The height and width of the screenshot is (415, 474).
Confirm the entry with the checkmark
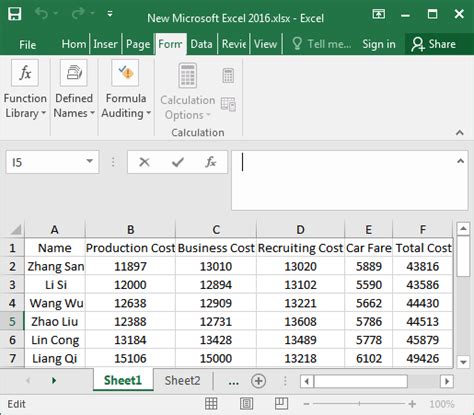178,162
